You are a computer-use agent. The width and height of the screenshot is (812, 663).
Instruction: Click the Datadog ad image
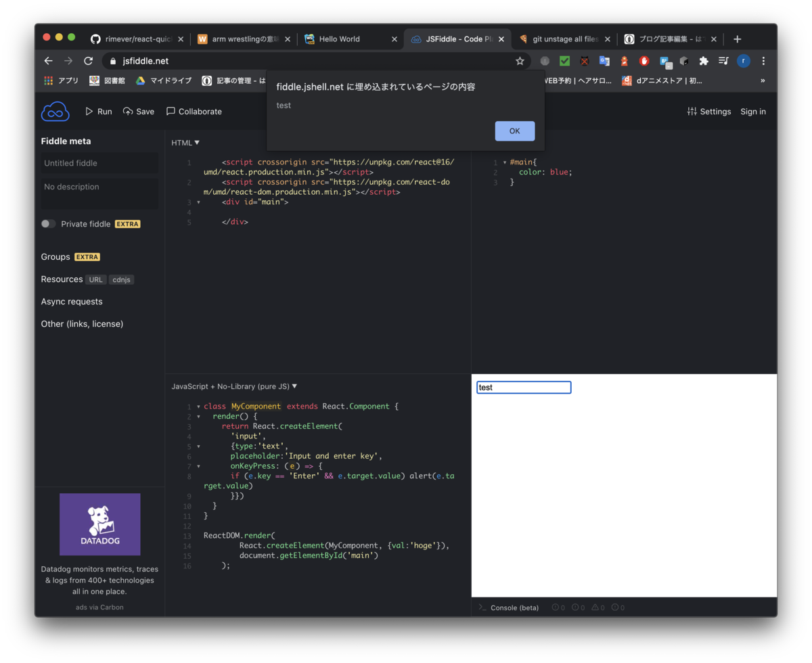(x=99, y=524)
